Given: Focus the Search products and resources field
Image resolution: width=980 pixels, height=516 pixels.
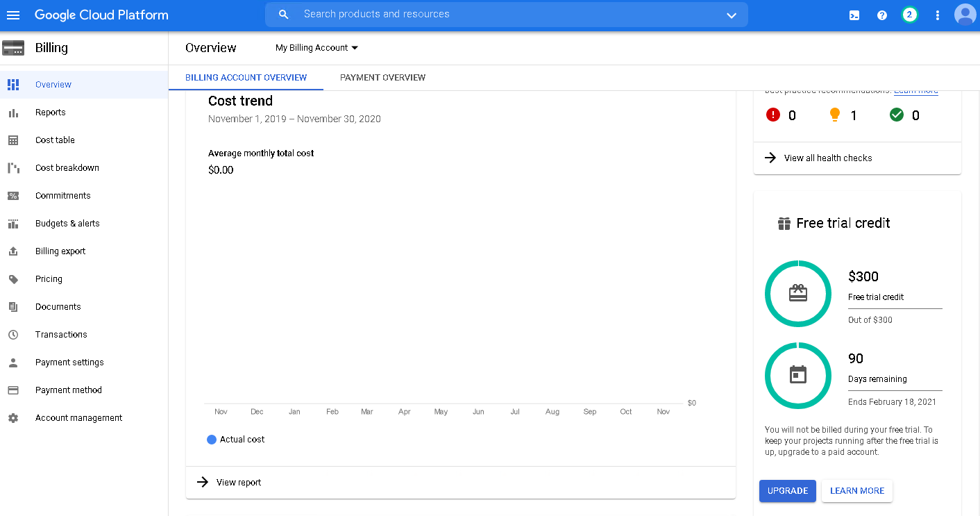Looking at the screenshot, I should tap(486, 15).
